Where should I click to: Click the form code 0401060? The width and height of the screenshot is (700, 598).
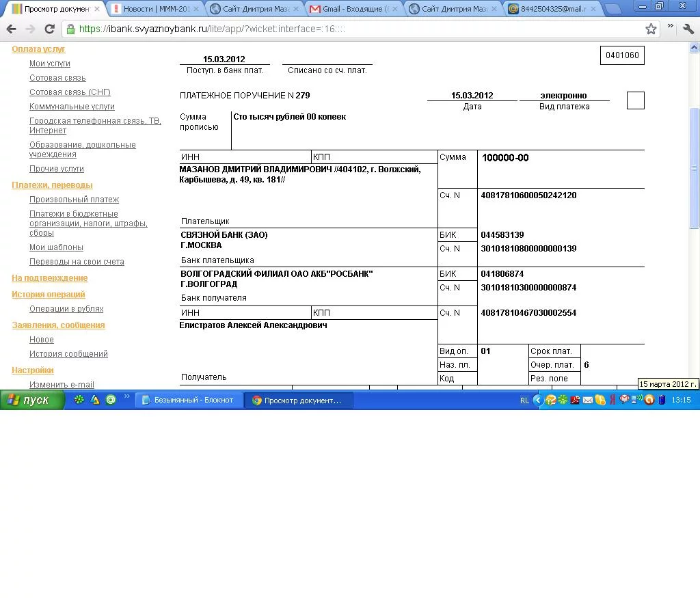[622, 55]
